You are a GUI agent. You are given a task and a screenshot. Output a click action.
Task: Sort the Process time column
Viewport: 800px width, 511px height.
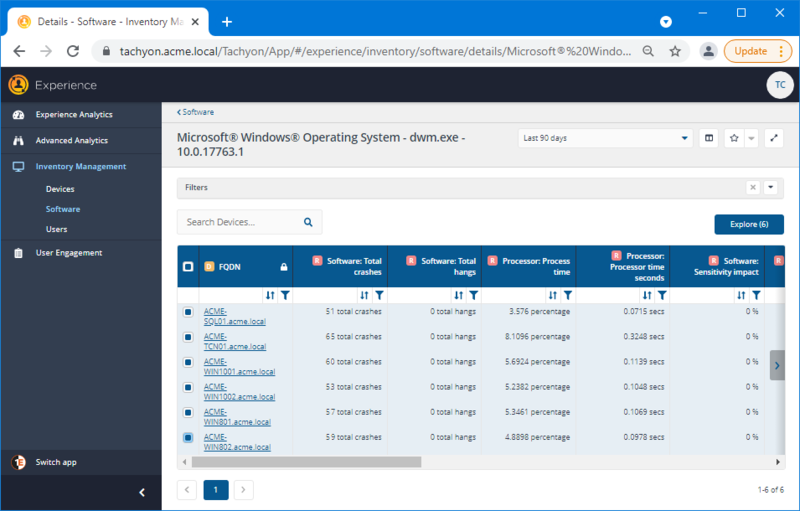pos(553,295)
